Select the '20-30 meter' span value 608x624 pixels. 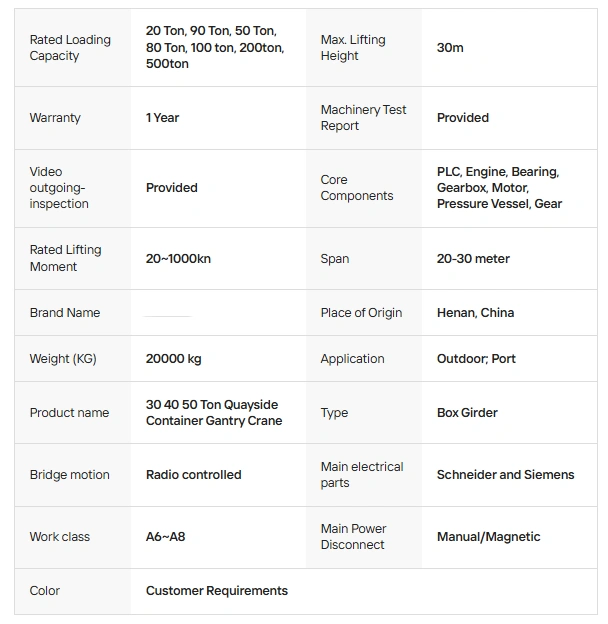click(473, 259)
